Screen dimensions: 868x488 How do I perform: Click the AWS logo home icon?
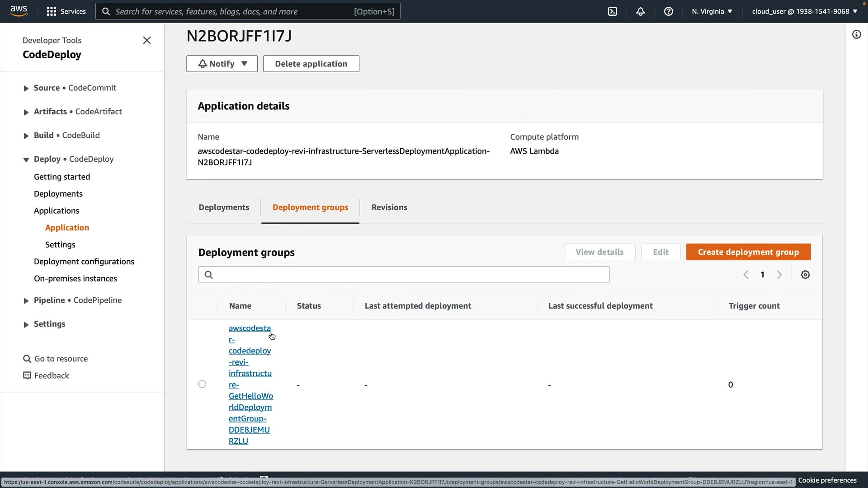[19, 11]
